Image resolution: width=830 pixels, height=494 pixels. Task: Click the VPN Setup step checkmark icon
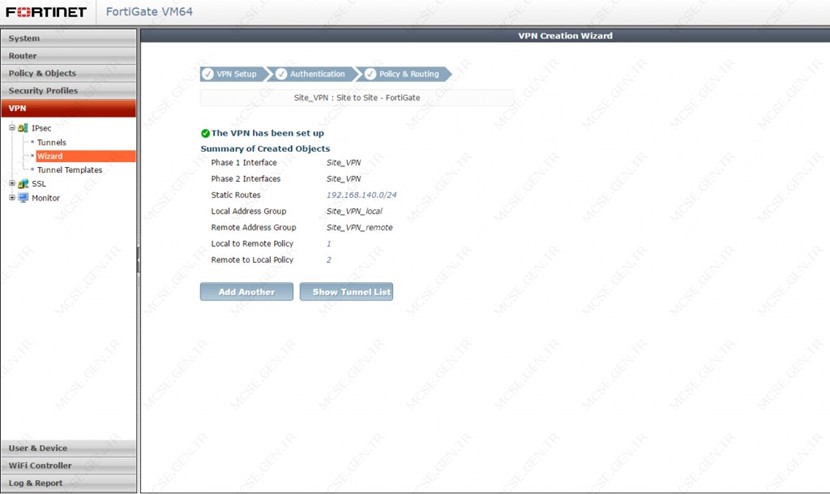208,74
